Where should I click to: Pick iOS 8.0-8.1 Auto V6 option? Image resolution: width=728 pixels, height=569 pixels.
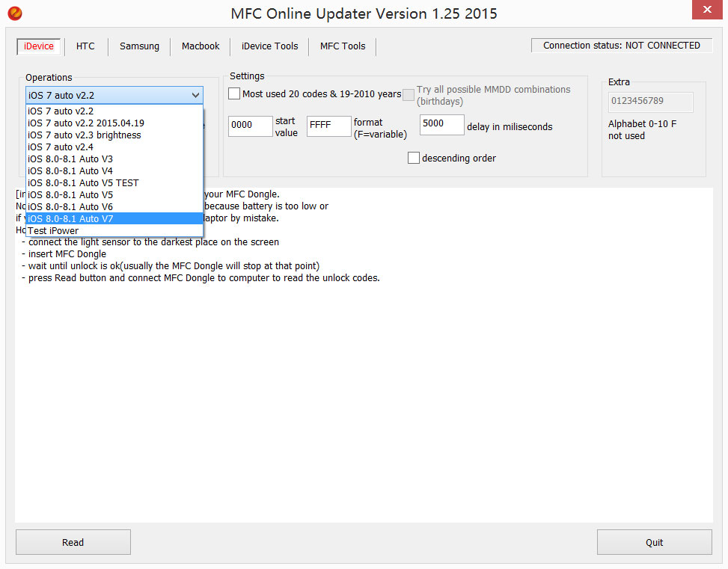tap(114, 206)
